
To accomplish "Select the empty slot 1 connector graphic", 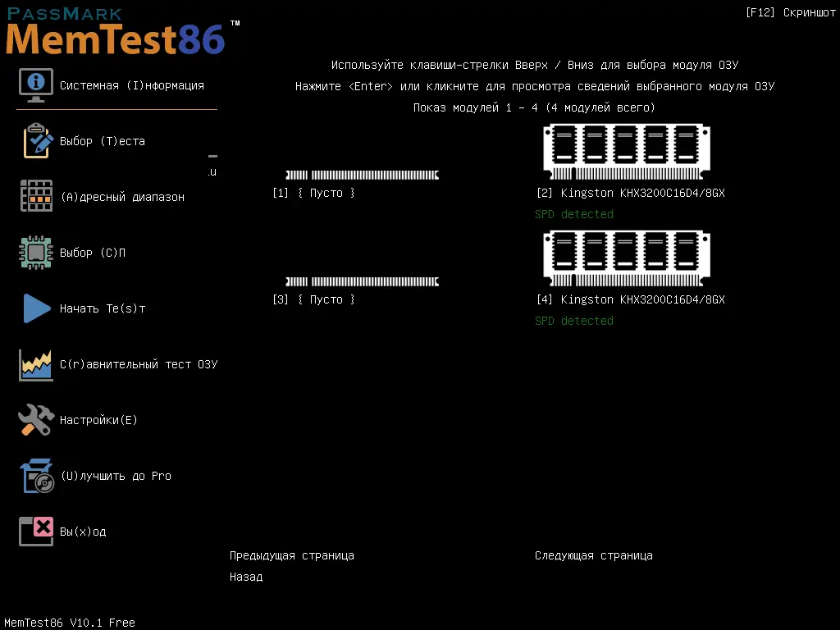I will [x=362, y=175].
